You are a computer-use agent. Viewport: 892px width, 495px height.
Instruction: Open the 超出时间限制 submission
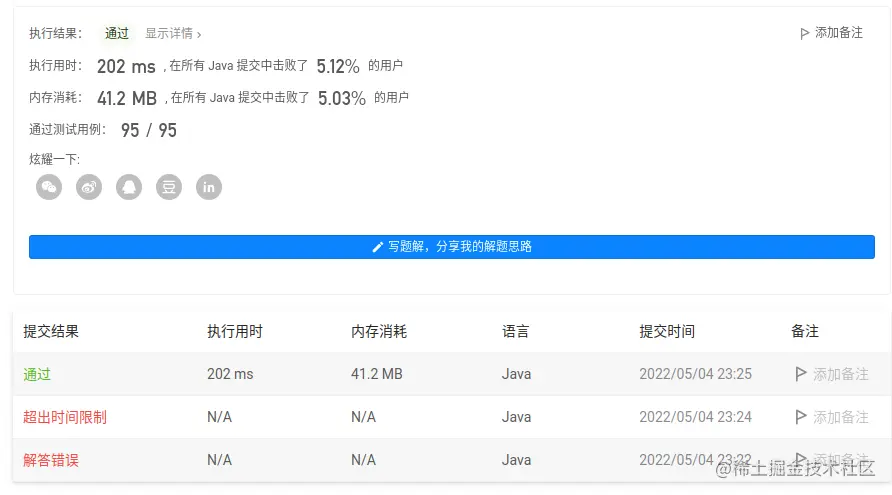pos(65,417)
